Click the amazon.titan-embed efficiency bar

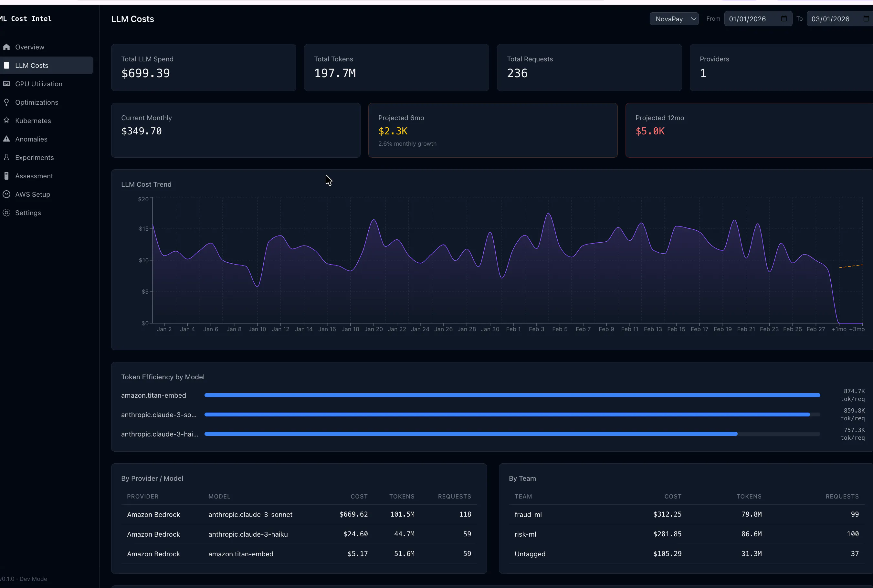point(512,395)
